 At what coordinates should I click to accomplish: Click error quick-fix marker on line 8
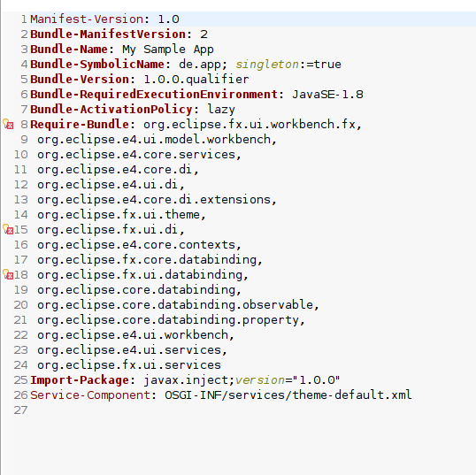(8, 124)
